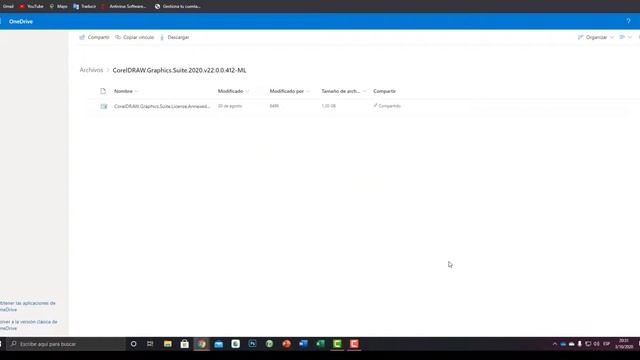Click the microphone tray icon

(579, 344)
